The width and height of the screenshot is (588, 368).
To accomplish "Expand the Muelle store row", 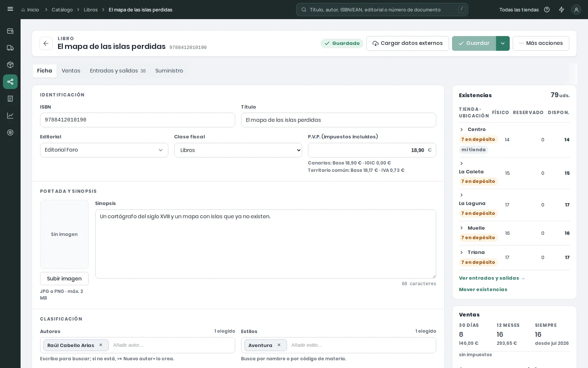I will pyautogui.click(x=462, y=228).
